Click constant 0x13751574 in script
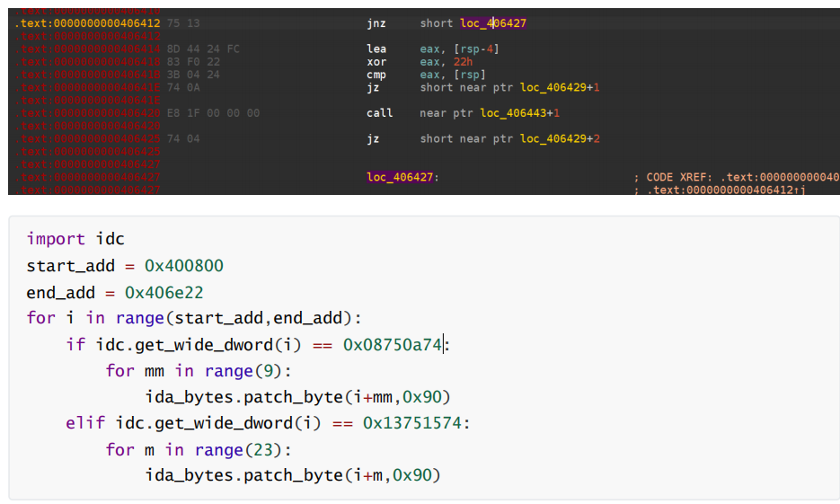The image size is (840, 504). click(412, 423)
